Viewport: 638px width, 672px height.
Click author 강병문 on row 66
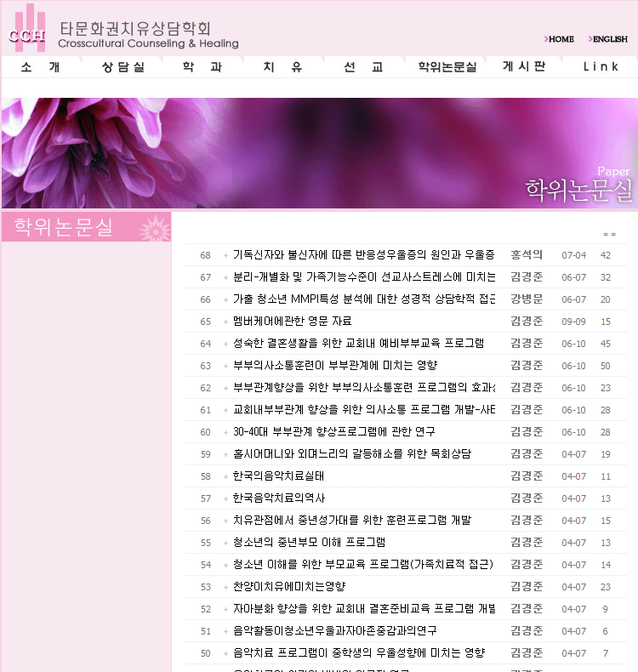[527, 299]
